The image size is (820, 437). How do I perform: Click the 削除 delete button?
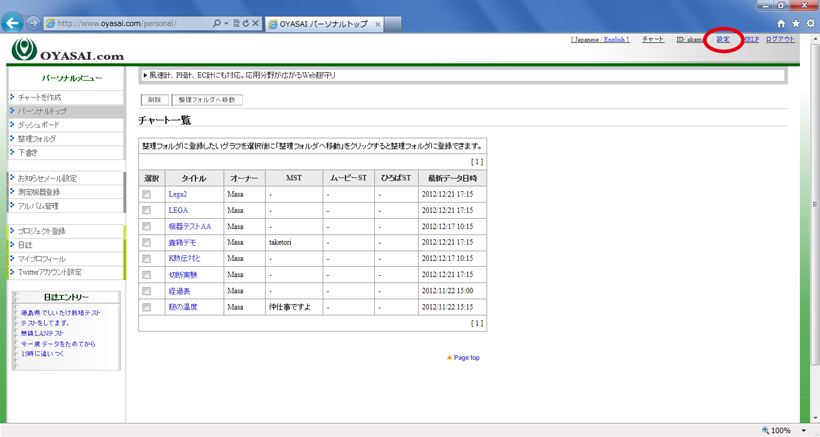(154, 100)
